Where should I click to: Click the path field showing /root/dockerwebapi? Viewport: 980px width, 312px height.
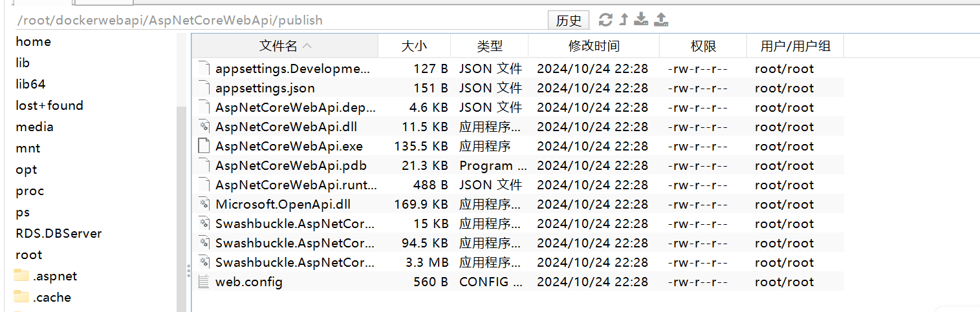[278, 20]
